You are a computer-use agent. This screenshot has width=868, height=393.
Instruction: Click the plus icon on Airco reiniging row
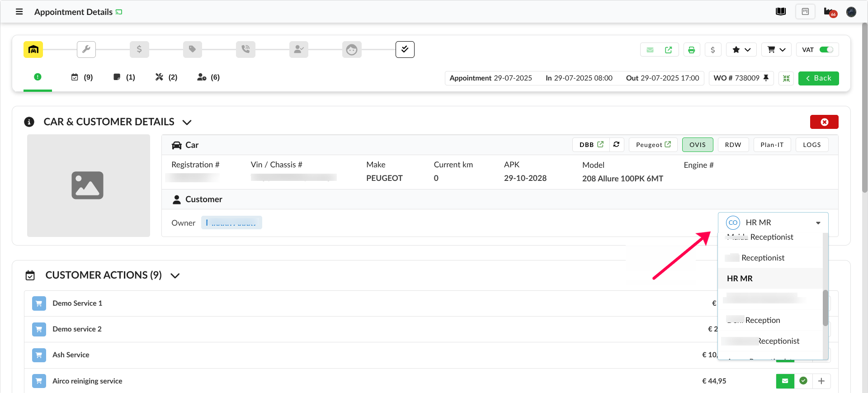click(821, 381)
